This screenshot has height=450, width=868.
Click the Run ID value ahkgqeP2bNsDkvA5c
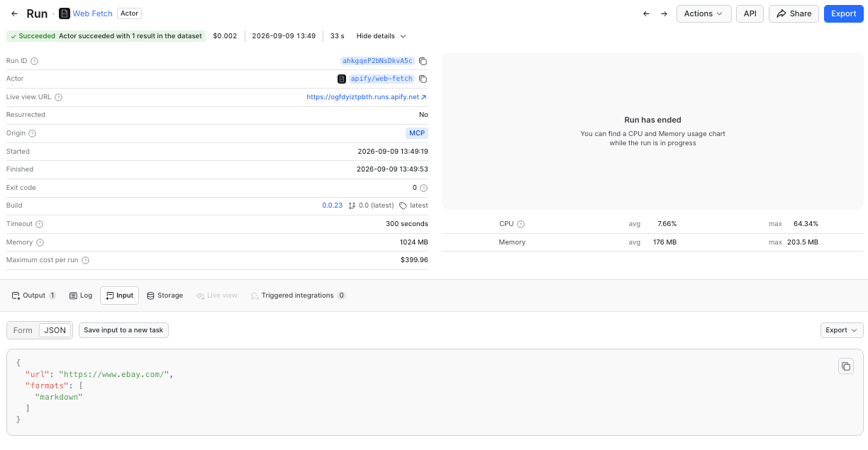click(x=377, y=61)
